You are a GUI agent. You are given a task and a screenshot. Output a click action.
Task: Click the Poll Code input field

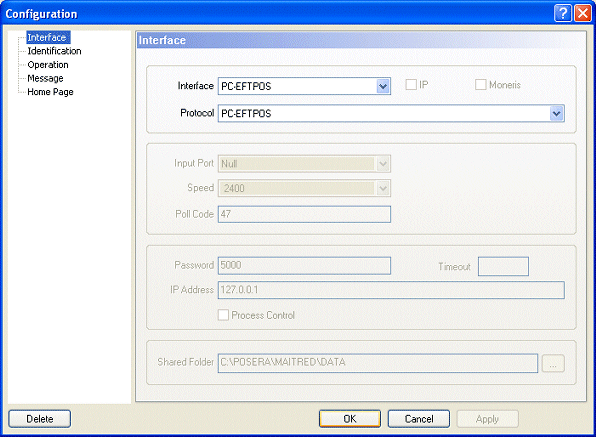click(304, 214)
